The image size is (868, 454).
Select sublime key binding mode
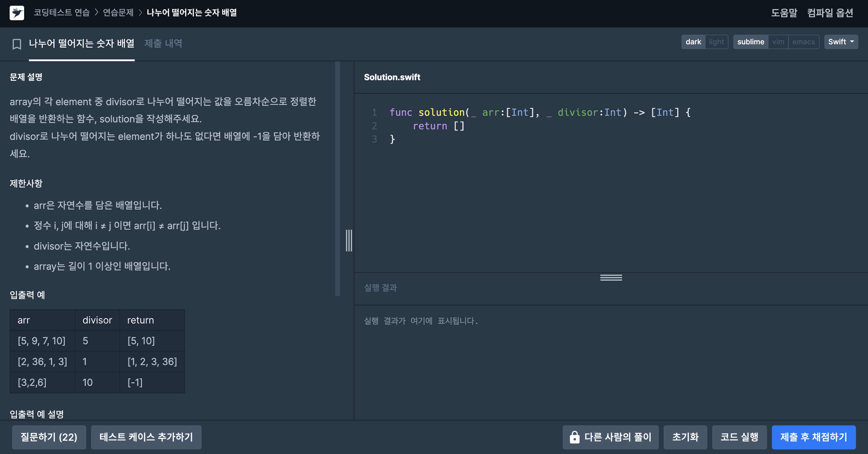tap(750, 42)
